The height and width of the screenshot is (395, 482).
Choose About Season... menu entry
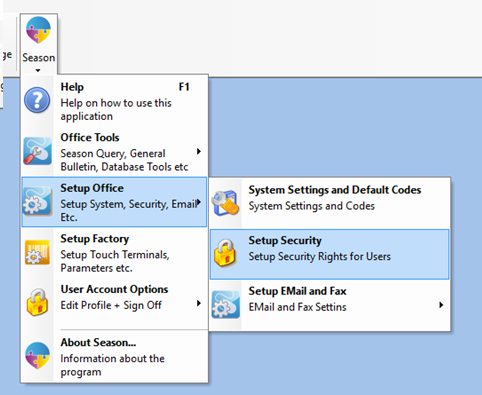click(114, 357)
